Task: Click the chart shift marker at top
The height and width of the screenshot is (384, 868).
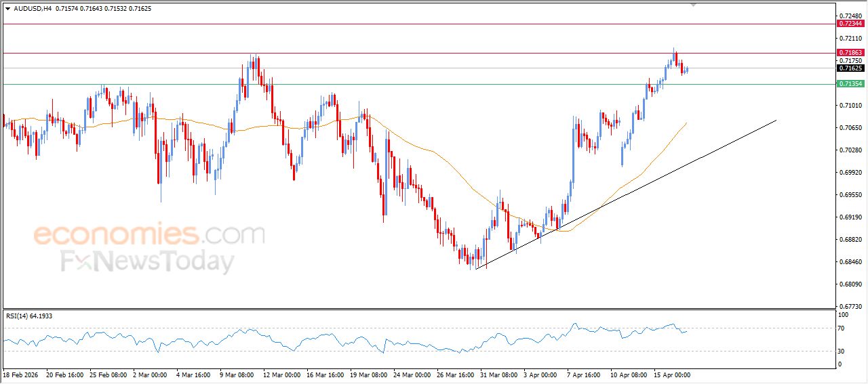Action: pyautogui.click(x=693, y=4)
